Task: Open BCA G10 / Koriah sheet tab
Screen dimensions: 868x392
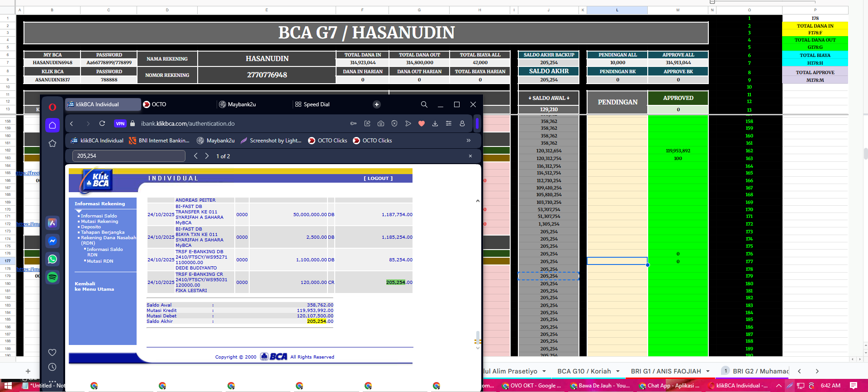Action: (584, 371)
